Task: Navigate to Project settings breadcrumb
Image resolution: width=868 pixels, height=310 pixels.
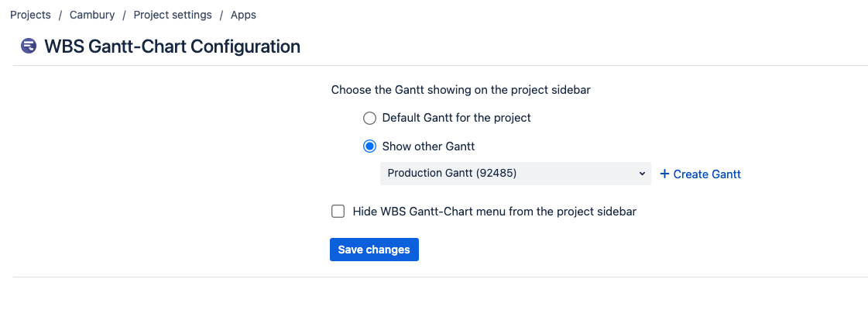Action: (172, 15)
